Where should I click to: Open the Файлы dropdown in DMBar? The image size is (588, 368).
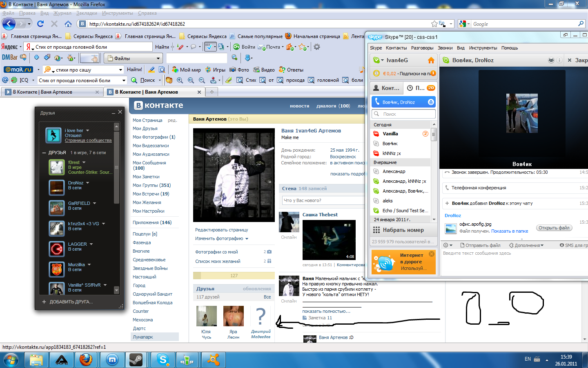(134, 58)
